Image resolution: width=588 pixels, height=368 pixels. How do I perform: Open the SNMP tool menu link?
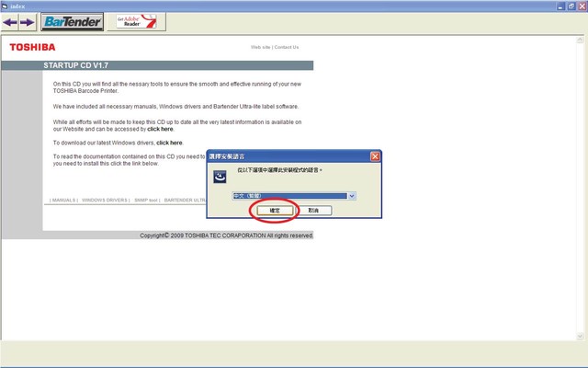146,201
